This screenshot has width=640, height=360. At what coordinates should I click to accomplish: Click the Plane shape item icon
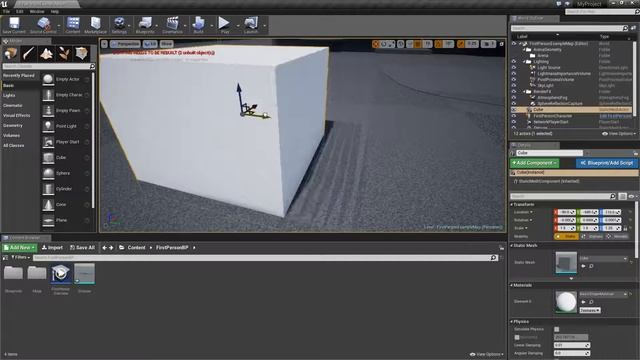pos(48,220)
